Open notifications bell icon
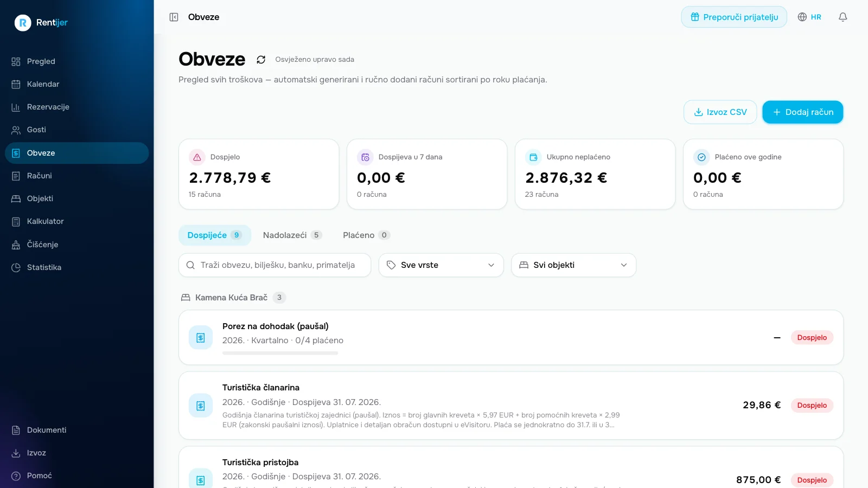This screenshot has height=488, width=868. [x=843, y=17]
